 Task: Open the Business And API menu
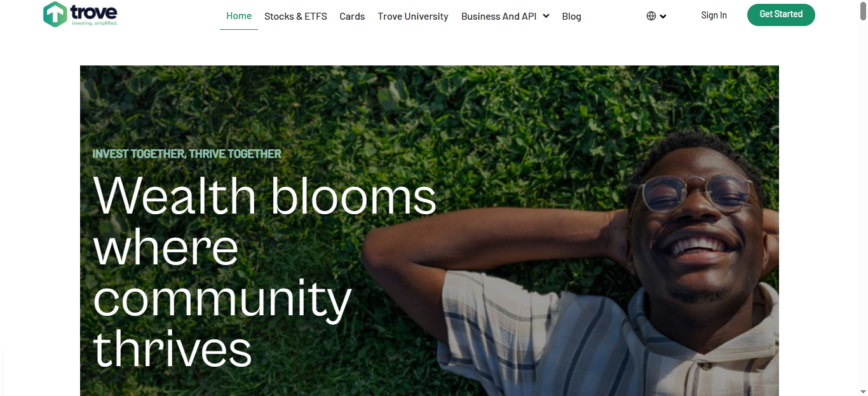click(x=499, y=17)
